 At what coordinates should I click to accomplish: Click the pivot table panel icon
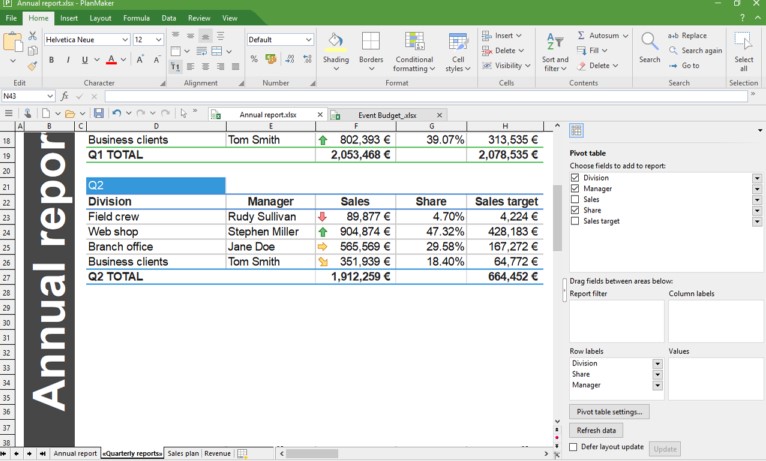coord(576,130)
